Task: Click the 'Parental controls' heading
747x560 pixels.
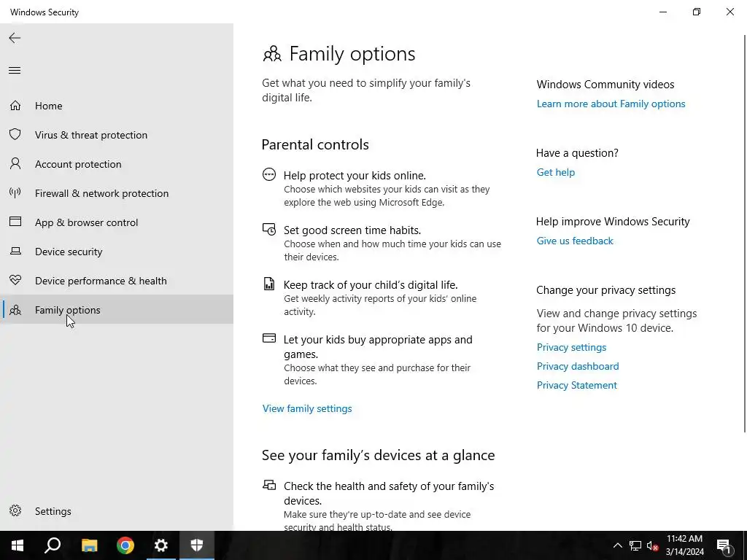Action: pos(315,144)
